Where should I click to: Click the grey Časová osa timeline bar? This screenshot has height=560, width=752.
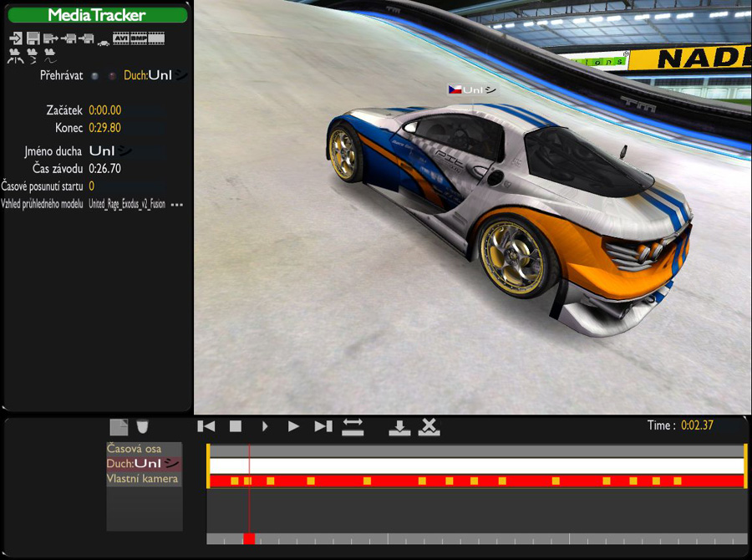[x=477, y=451]
